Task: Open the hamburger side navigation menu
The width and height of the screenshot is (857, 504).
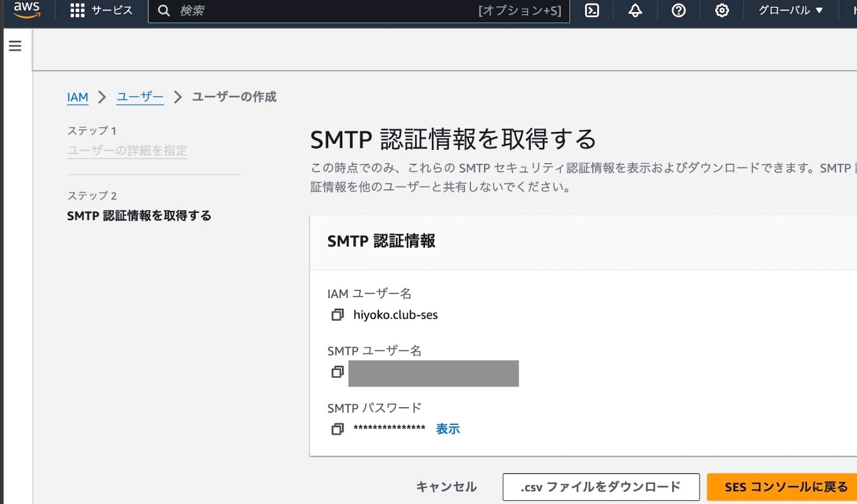Action: [x=15, y=46]
